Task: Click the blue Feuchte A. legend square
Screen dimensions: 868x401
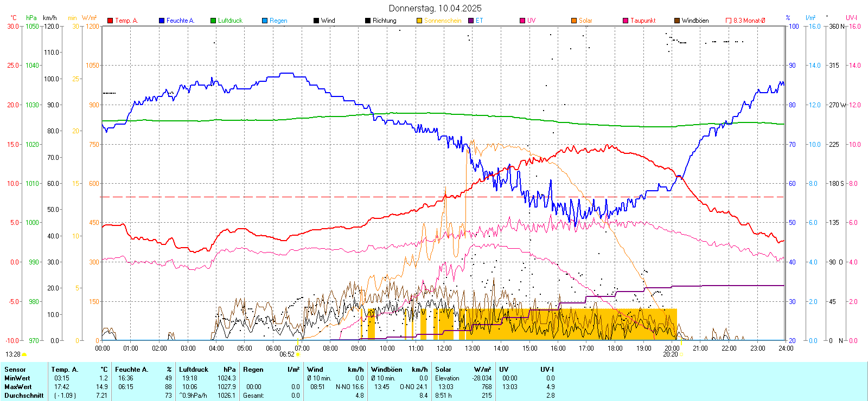Action: (x=162, y=21)
